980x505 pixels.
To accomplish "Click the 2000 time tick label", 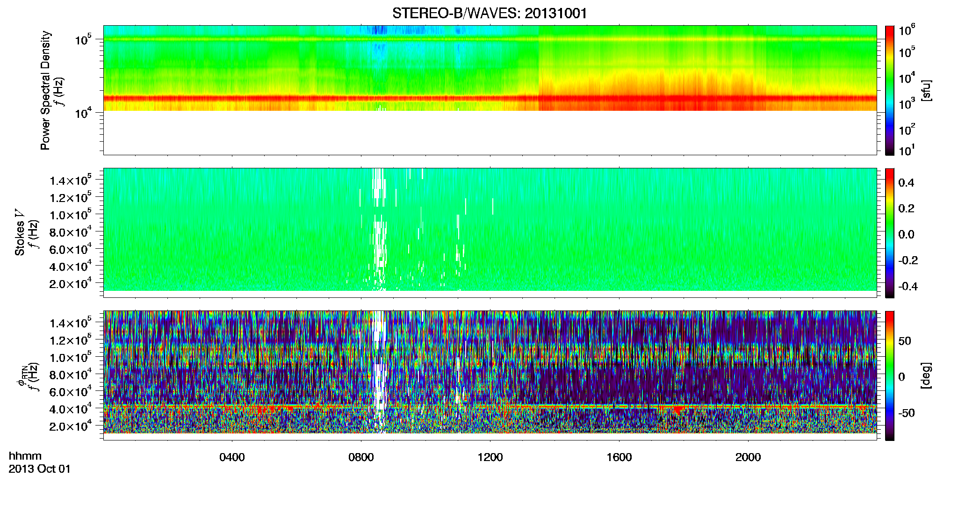I will [x=748, y=457].
